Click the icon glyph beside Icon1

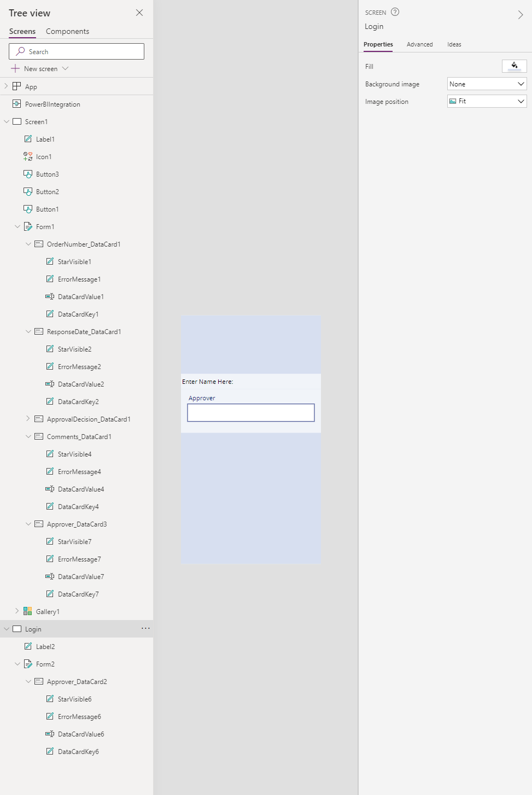pyautogui.click(x=28, y=156)
